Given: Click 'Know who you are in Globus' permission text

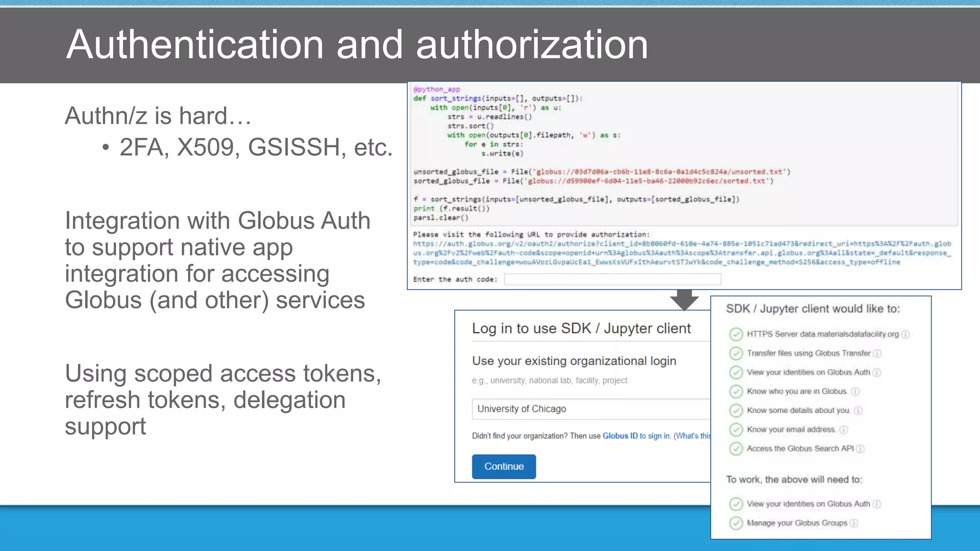Looking at the screenshot, I should 797,391.
